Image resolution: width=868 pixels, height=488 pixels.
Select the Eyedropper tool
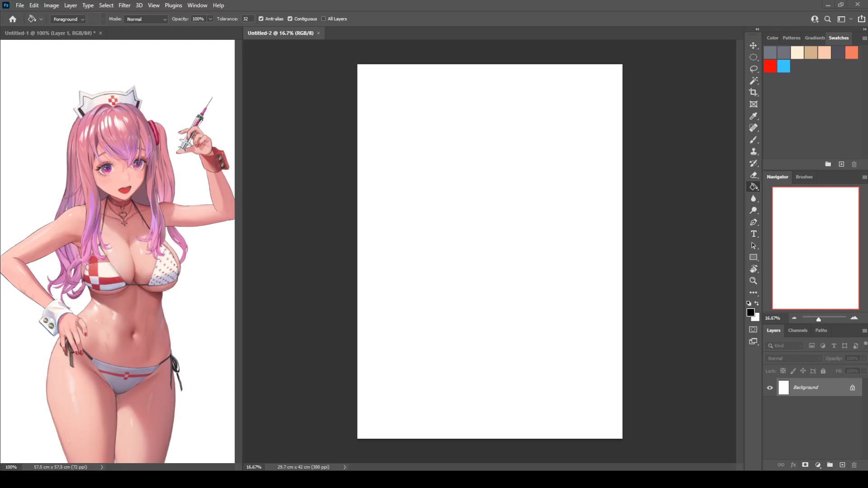753,116
